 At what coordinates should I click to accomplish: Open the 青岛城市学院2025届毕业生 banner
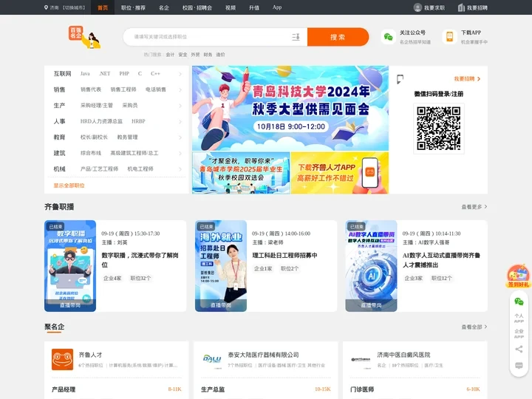241,173
